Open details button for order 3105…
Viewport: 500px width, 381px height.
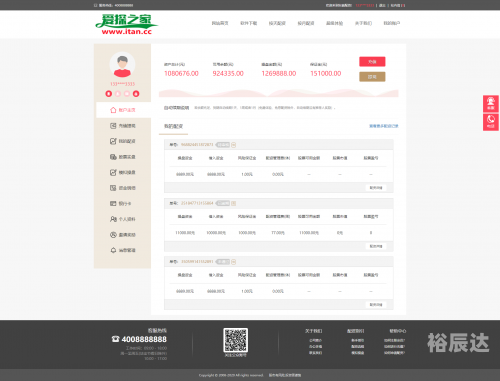[376, 305]
